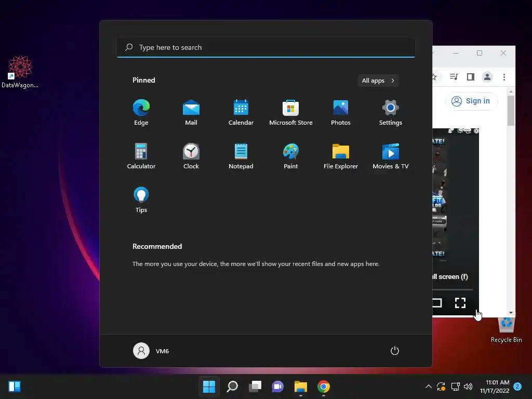Open File Explorer in pinned apps
This screenshot has height=399, width=532.
[x=341, y=156]
